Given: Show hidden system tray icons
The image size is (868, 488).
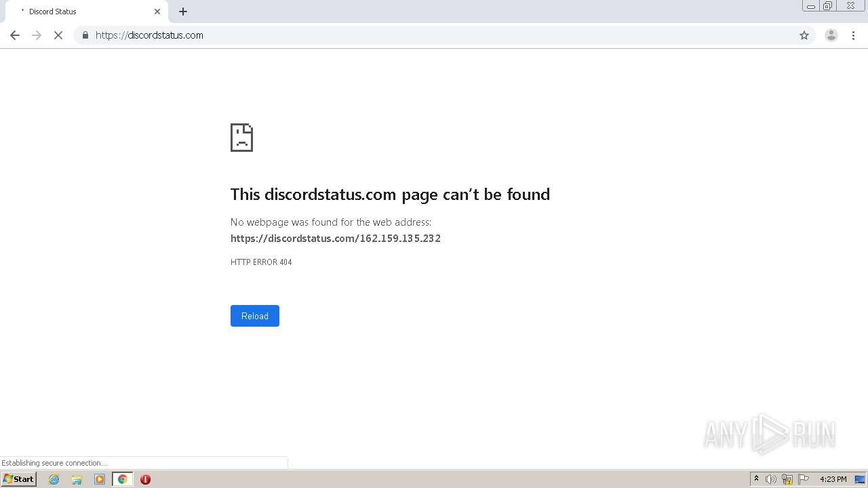Looking at the screenshot, I should click(x=756, y=479).
